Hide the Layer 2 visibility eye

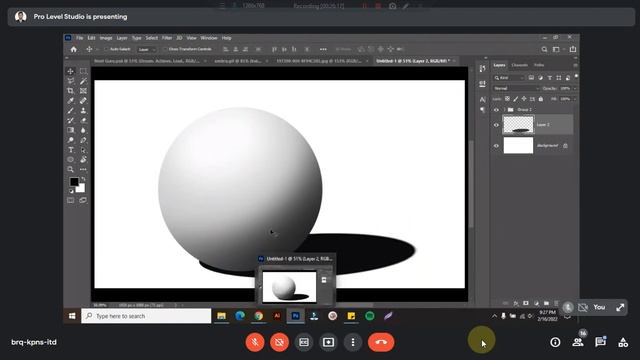tap(496, 125)
